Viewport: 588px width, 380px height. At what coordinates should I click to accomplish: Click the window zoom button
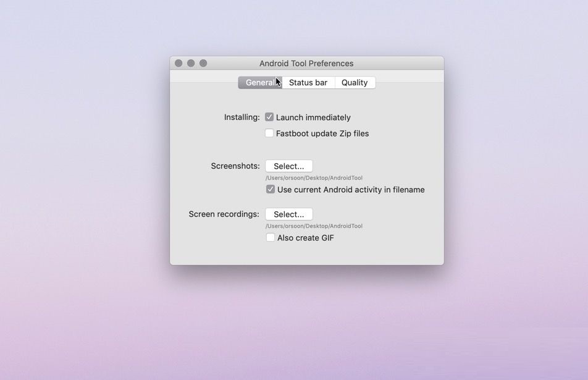(203, 64)
